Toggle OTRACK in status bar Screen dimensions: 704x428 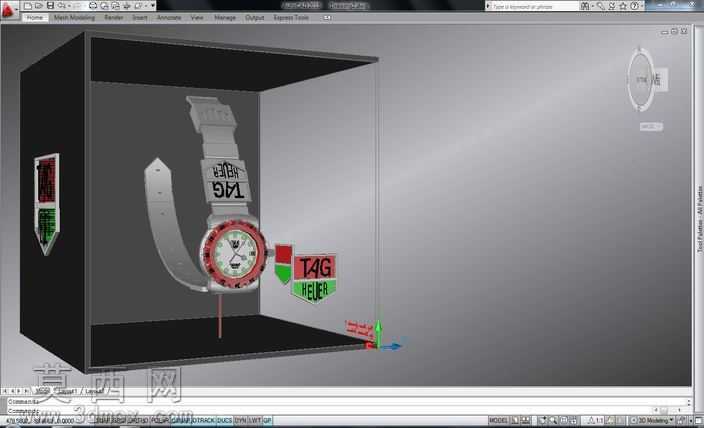pyautogui.click(x=204, y=421)
